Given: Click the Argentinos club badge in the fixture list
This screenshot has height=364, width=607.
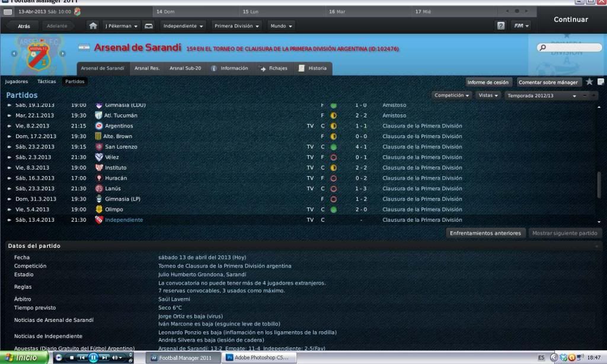Looking at the screenshot, I should (x=99, y=126).
